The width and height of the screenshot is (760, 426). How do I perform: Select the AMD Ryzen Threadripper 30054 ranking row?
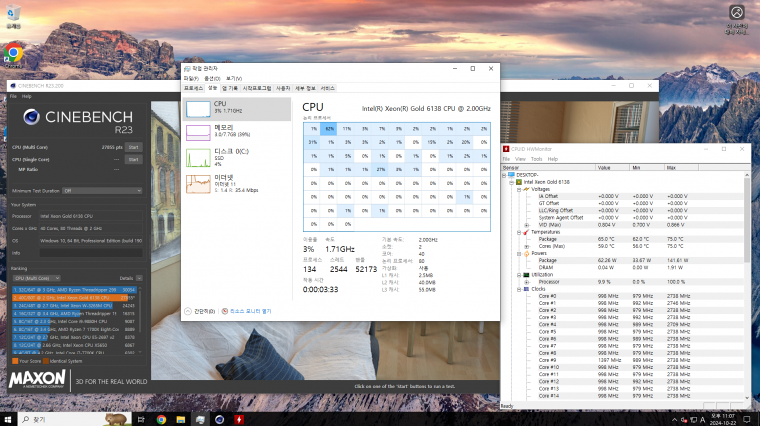(x=75, y=290)
